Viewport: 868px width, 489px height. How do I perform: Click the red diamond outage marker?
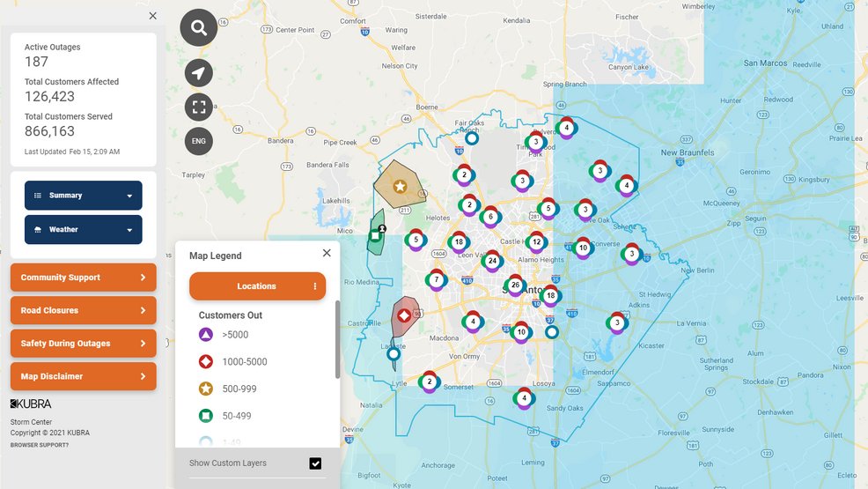[404, 315]
